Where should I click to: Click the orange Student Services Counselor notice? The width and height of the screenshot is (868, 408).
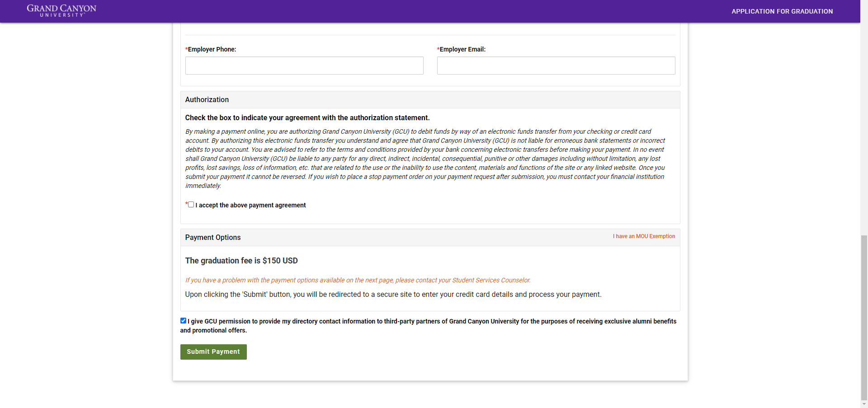pyautogui.click(x=358, y=280)
